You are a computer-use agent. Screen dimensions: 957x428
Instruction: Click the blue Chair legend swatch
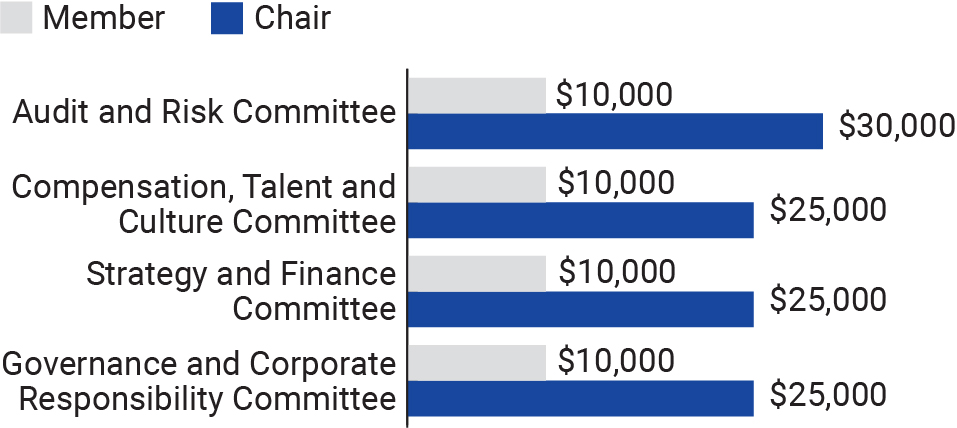coord(227,17)
